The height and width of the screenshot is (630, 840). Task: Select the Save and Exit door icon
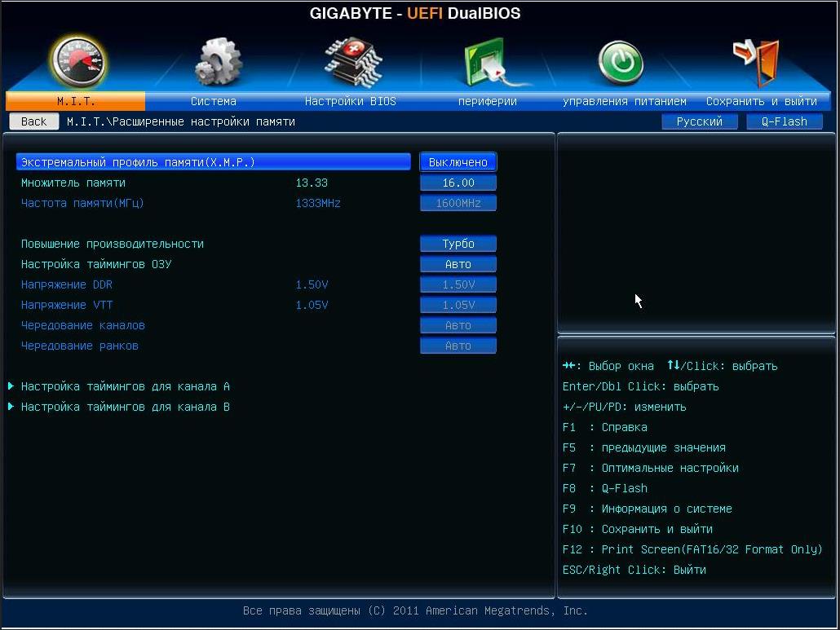point(757,62)
